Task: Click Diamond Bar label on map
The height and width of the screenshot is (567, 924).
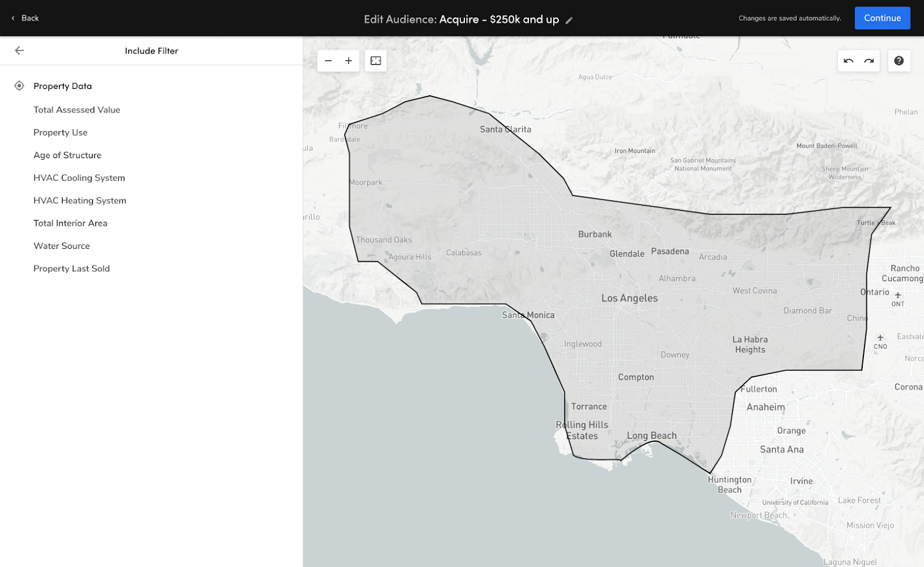Action: click(808, 311)
